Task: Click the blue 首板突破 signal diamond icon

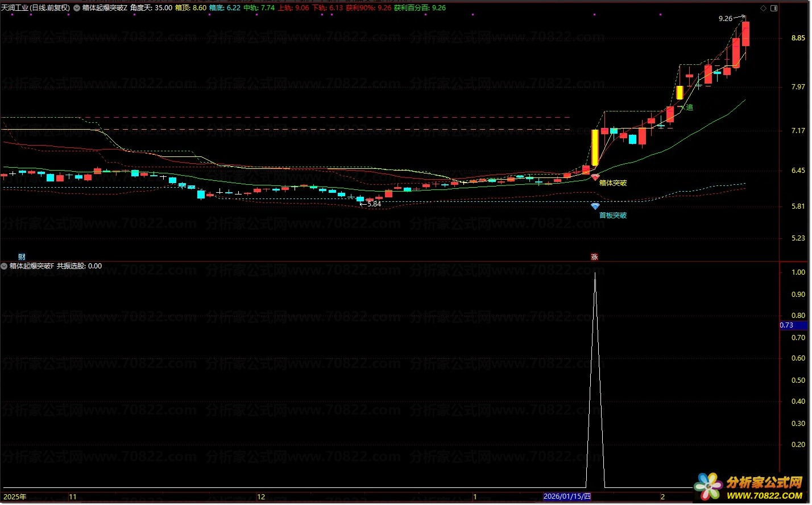Action: (595, 206)
